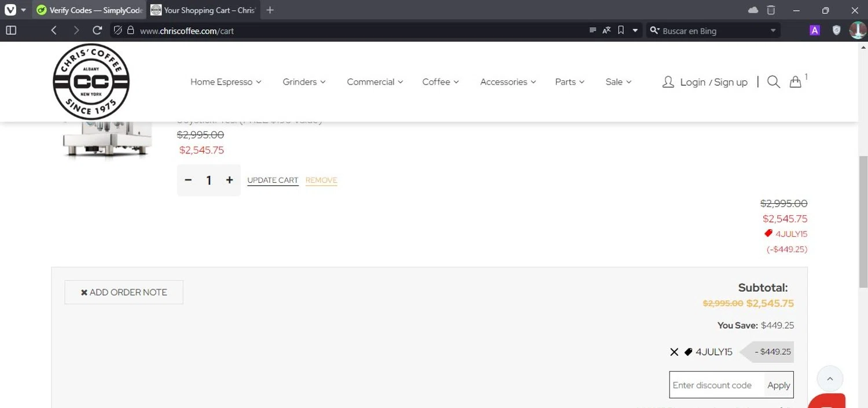The width and height of the screenshot is (868, 408).
Task: Click the purple A extension icon
Action: tap(815, 30)
